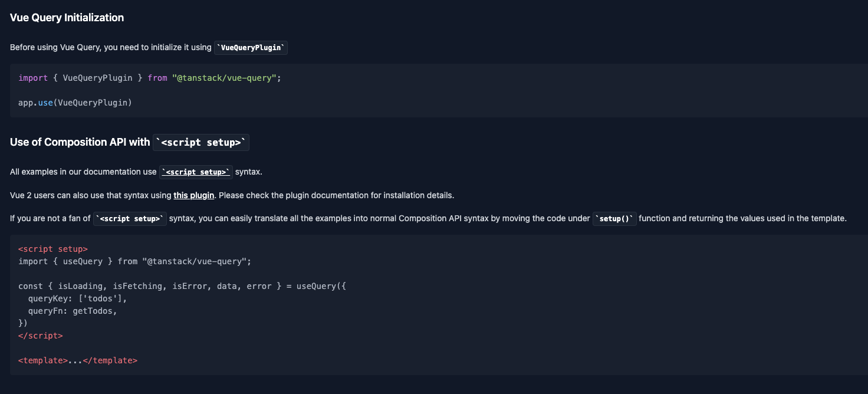This screenshot has width=868, height=394.
Task: Click the "Use of Composition API with" heading
Action: pyautogui.click(x=80, y=142)
